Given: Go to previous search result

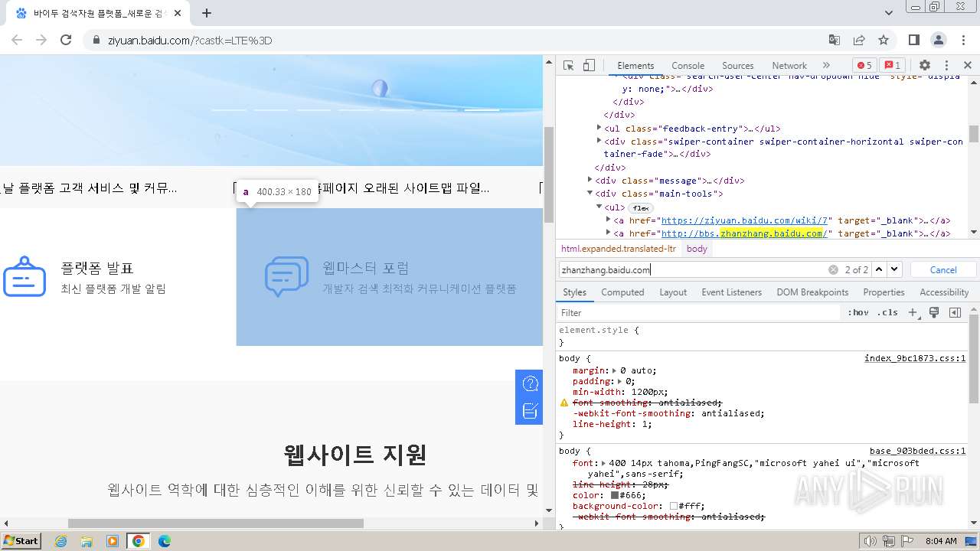Looking at the screenshot, I should click(x=879, y=269).
